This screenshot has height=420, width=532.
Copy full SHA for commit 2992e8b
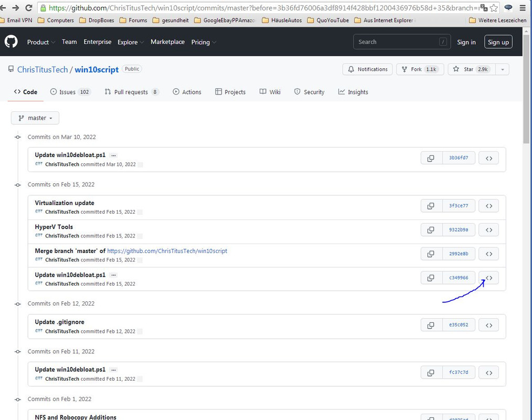click(x=431, y=254)
